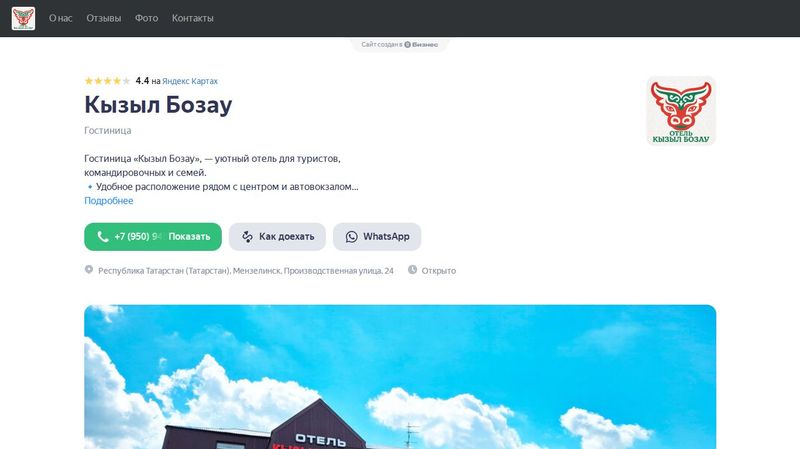Viewport: 800px width, 449px height.
Task: Open the WhatsApp chat button
Action: click(377, 237)
